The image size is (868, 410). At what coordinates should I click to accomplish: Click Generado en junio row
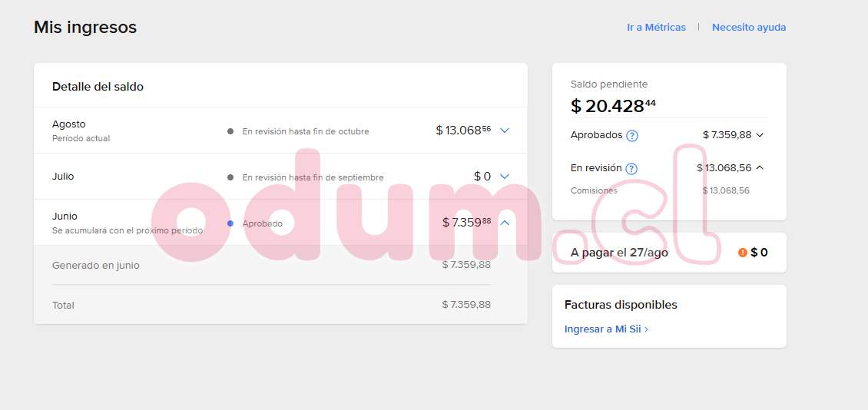click(x=96, y=266)
